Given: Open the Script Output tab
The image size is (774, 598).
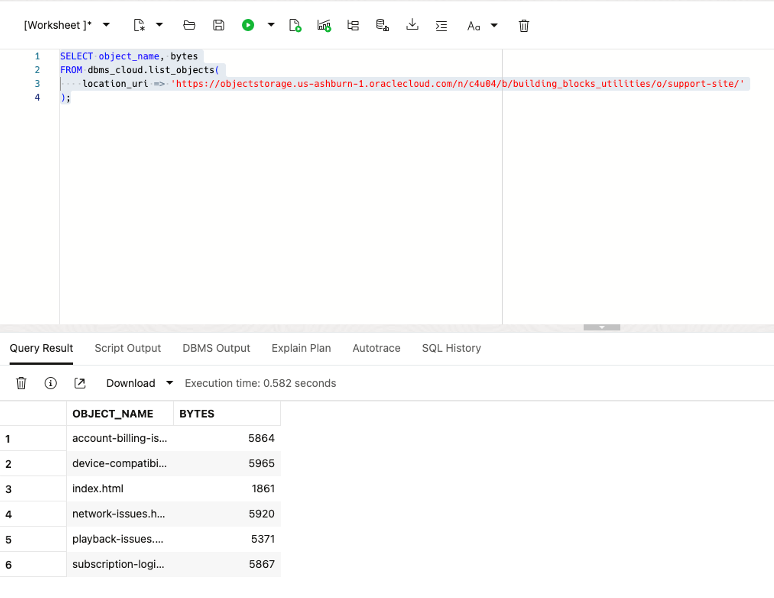Looking at the screenshot, I should point(128,348).
